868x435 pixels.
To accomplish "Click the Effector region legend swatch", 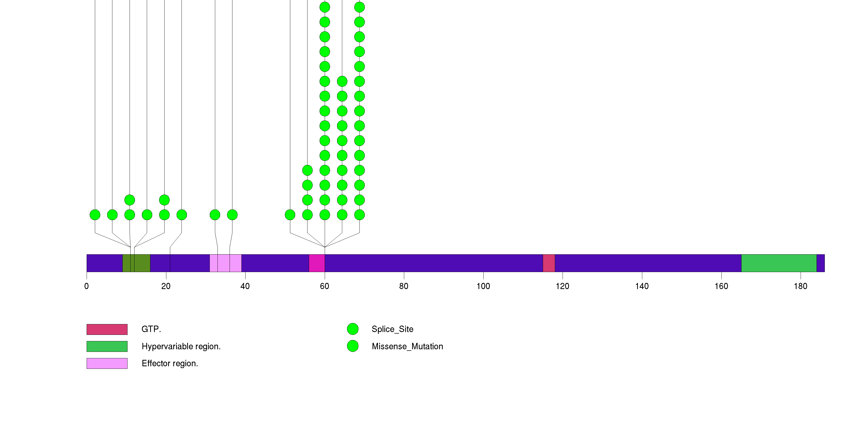I will (x=107, y=363).
